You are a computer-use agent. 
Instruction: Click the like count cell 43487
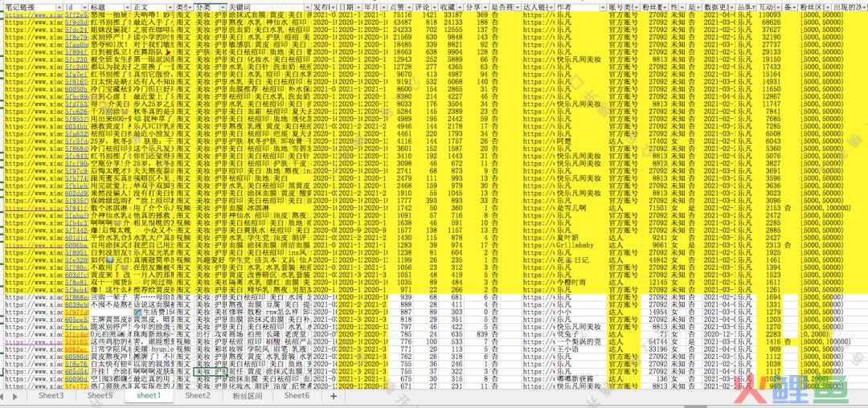pyautogui.click(x=401, y=22)
